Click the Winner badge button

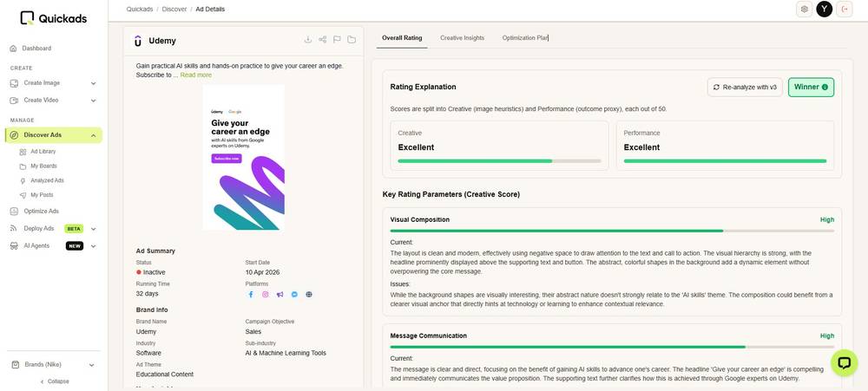[x=811, y=88]
